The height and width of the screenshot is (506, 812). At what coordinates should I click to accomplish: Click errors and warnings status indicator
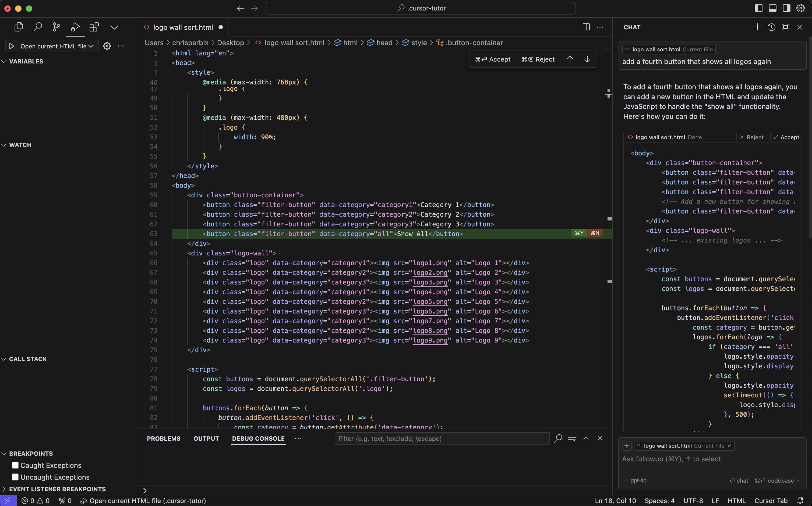[36, 501]
